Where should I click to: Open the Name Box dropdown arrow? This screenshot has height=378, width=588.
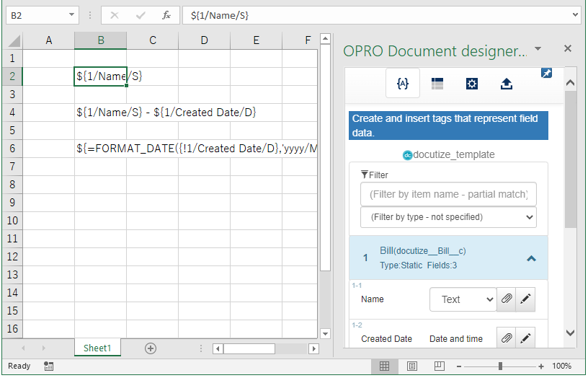tap(72, 15)
